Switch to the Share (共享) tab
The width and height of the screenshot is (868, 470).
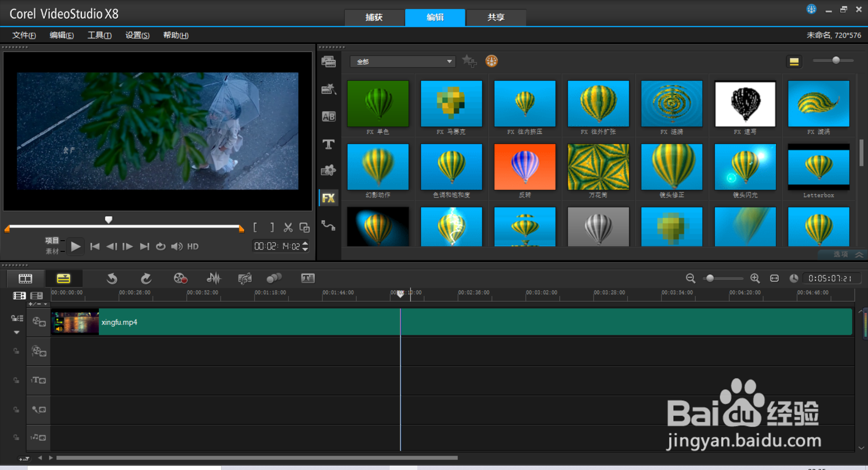(x=496, y=17)
